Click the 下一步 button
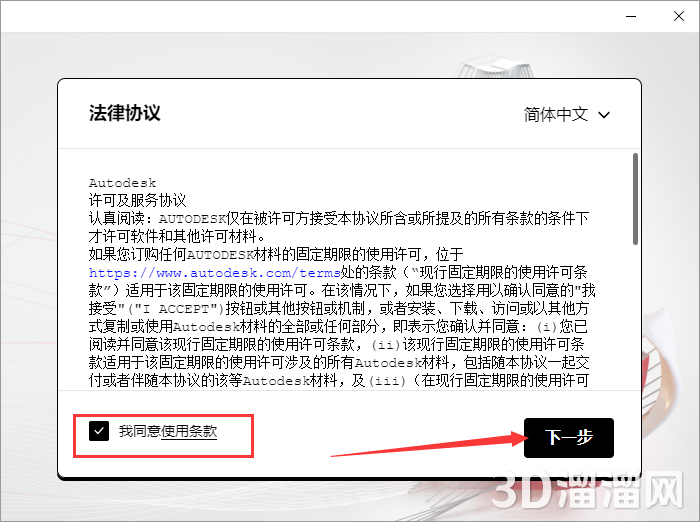Image resolution: width=700 pixels, height=522 pixels. coord(569,438)
